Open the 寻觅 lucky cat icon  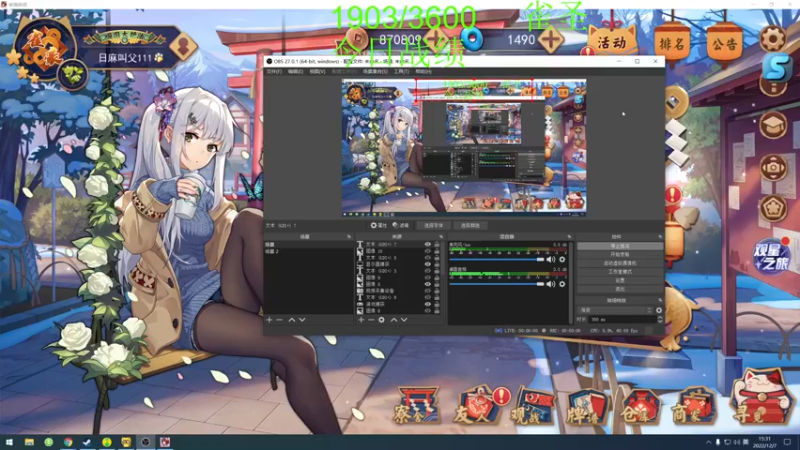[x=761, y=398]
